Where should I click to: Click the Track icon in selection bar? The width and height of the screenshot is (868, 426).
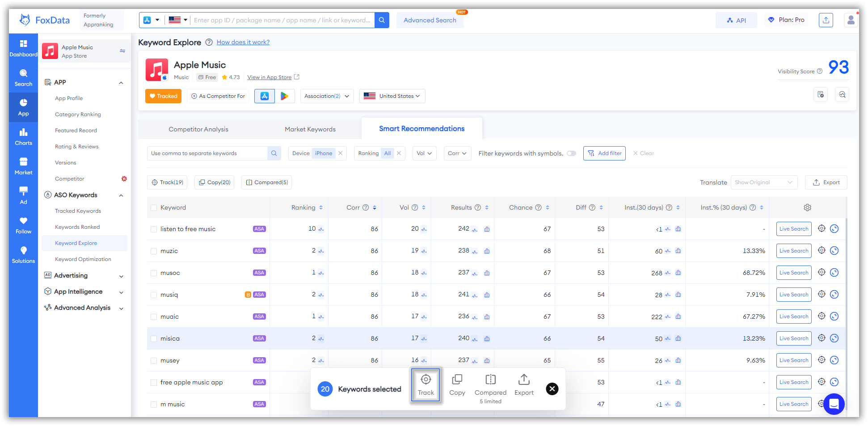pos(426,385)
